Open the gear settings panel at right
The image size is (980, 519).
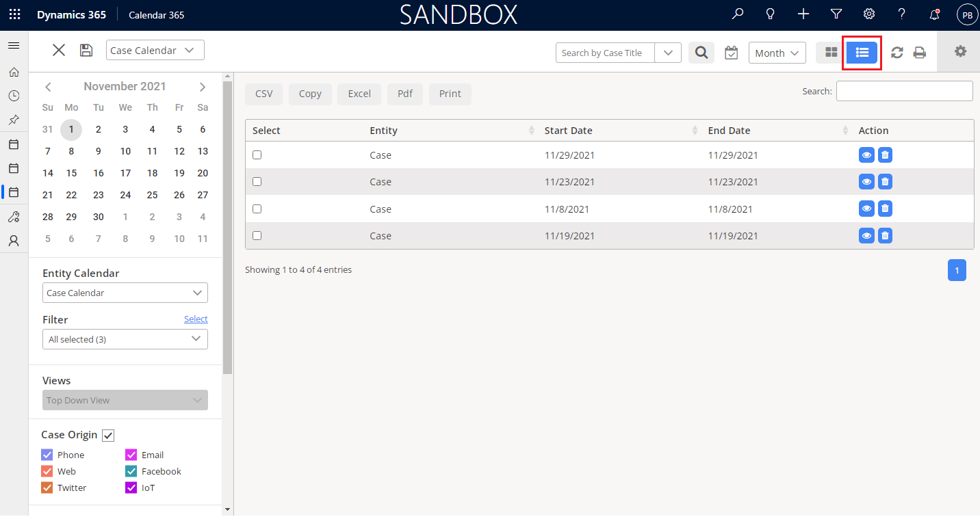pyautogui.click(x=960, y=51)
